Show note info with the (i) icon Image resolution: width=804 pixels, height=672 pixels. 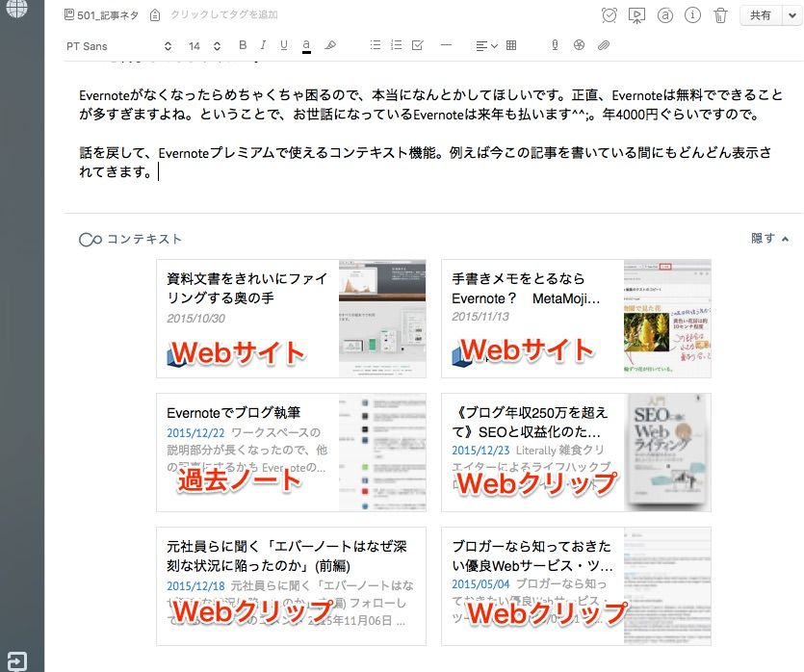coord(692,15)
